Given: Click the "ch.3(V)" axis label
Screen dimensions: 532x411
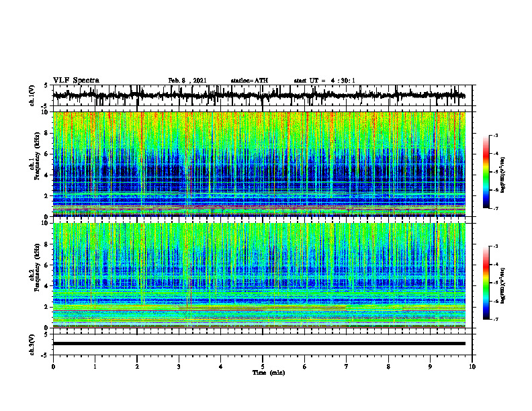Looking at the screenshot, I should (x=32, y=345).
